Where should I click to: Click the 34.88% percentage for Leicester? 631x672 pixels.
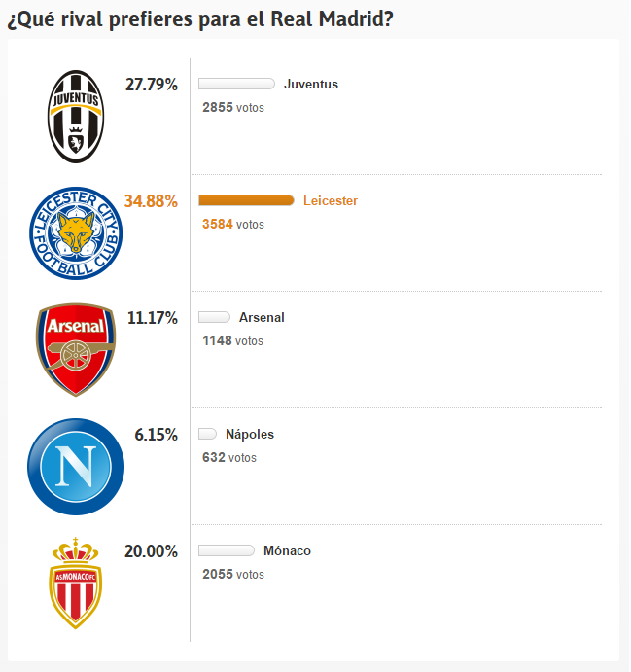(151, 201)
